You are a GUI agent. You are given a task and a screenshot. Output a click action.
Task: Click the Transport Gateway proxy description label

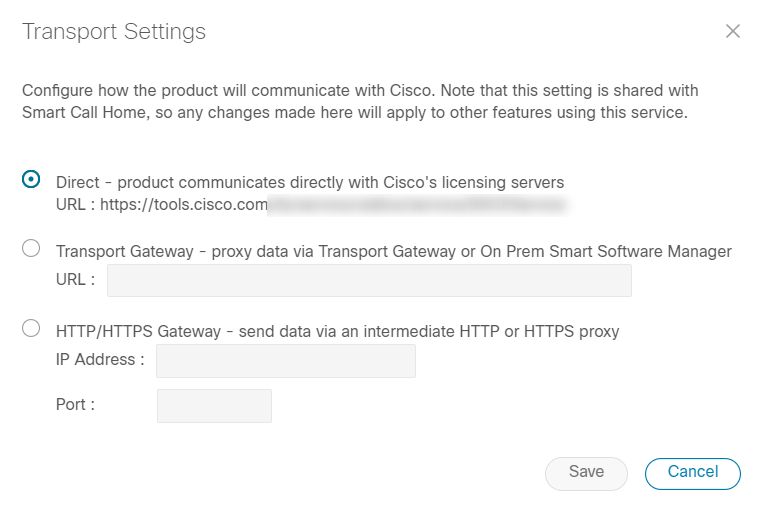(x=394, y=251)
